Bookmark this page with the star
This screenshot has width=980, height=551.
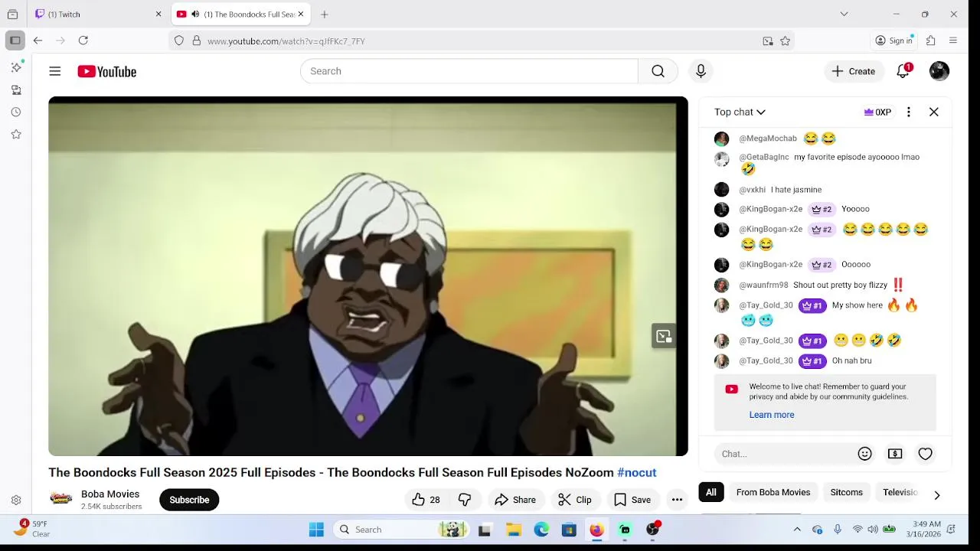click(x=785, y=41)
